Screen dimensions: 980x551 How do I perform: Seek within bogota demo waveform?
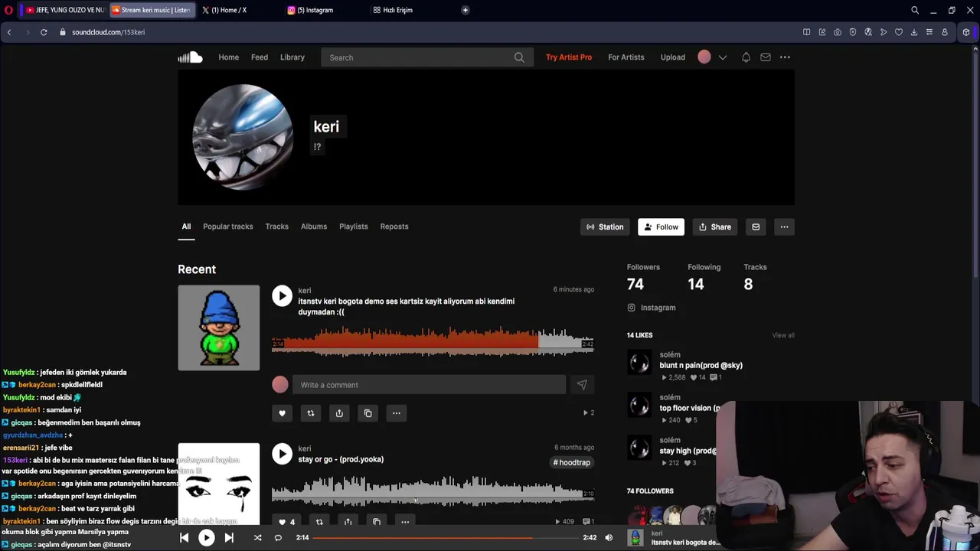point(433,342)
